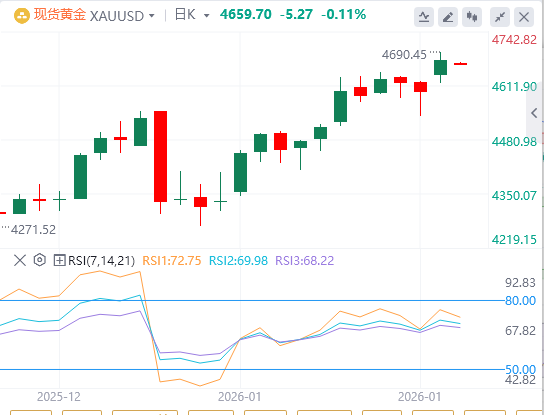The image size is (544, 415).
Task: Click the gold coin logo icon
Action: tap(22, 16)
